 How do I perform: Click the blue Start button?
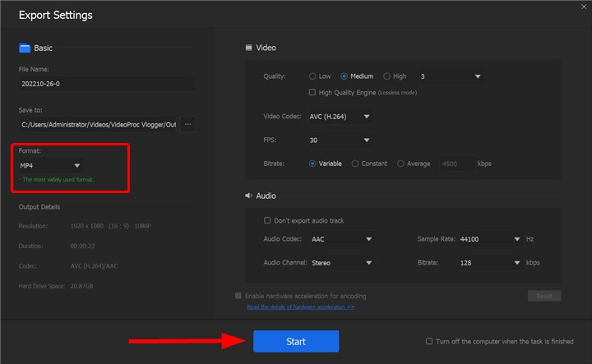click(x=296, y=341)
